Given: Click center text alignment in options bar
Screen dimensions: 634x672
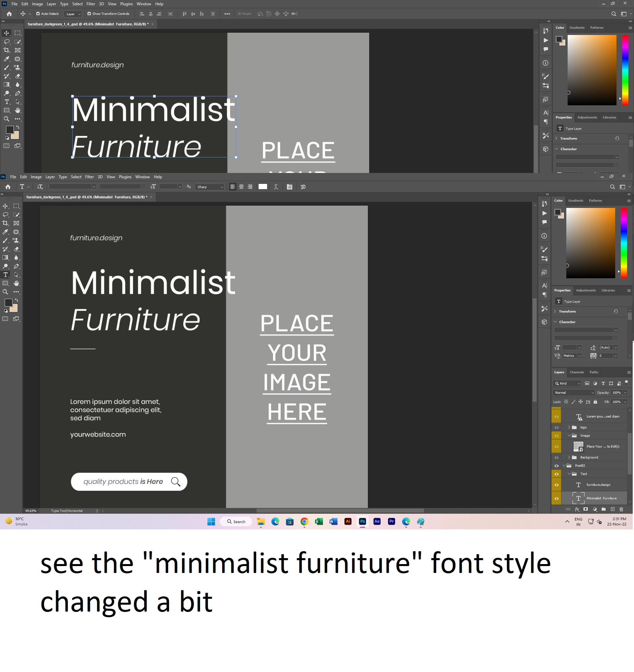Looking at the screenshot, I should tap(241, 187).
